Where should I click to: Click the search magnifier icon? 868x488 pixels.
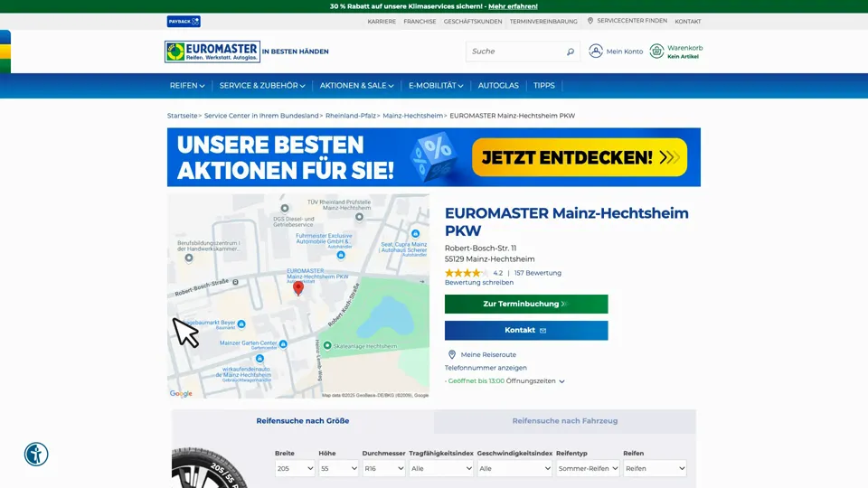pyautogui.click(x=571, y=52)
